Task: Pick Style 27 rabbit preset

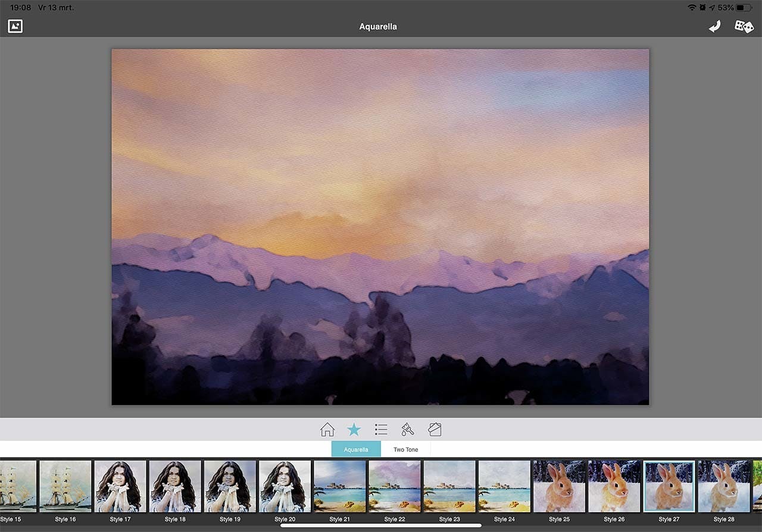Action: (x=669, y=486)
